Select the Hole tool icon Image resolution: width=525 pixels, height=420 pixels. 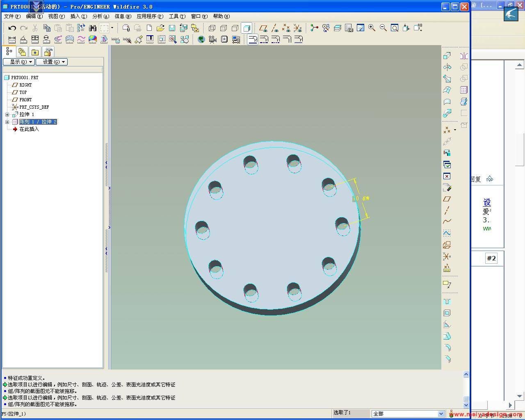click(x=447, y=302)
